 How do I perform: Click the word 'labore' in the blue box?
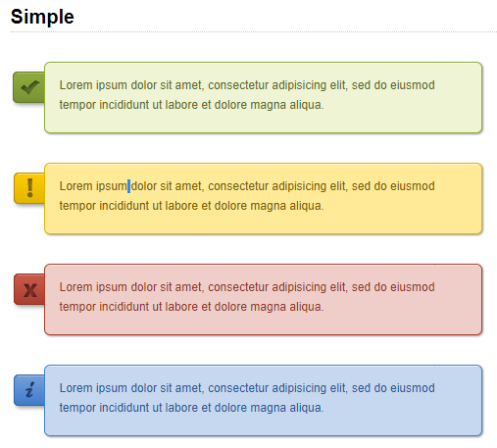(181, 408)
